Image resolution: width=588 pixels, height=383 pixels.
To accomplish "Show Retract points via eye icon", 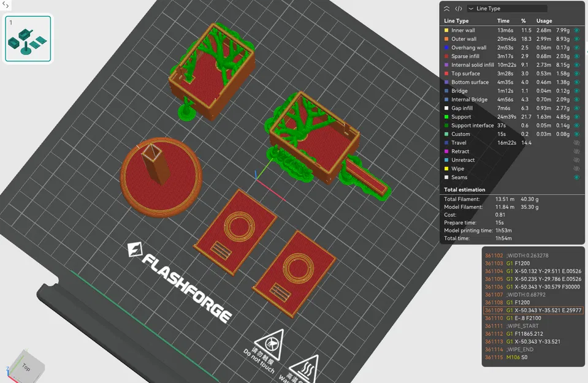I will 577,151.
